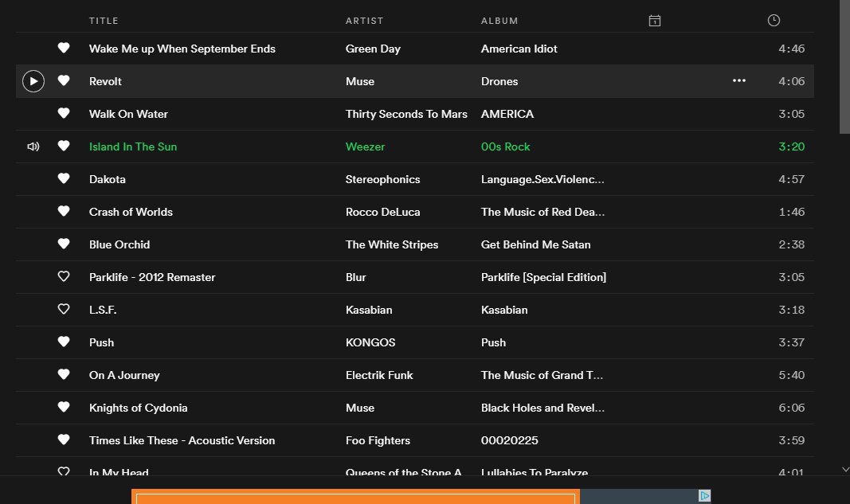Select the Crash of Worlds title
Viewport: 850px width, 504px height.
pos(131,212)
